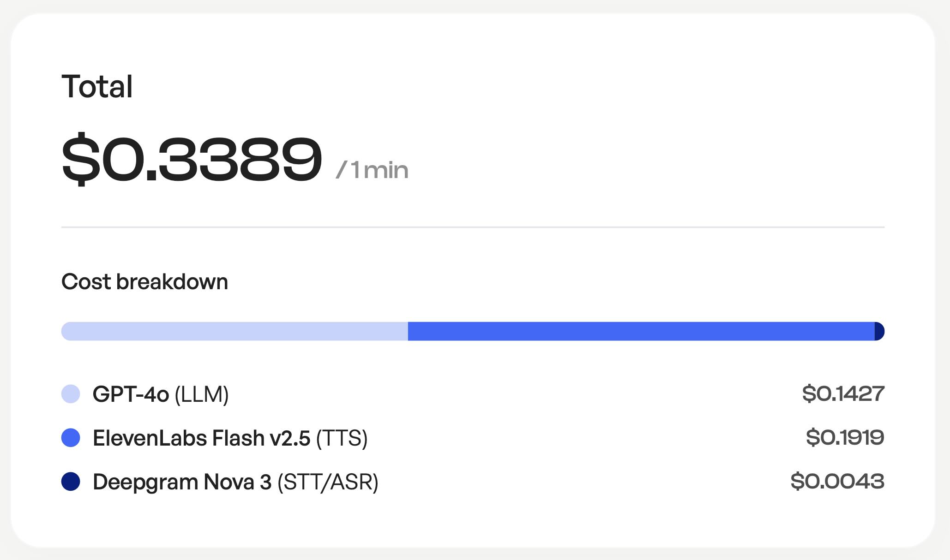Click the light LLM segment of cost bar
The width and height of the screenshot is (950, 560).
pyautogui.click(x=234, y=331)
